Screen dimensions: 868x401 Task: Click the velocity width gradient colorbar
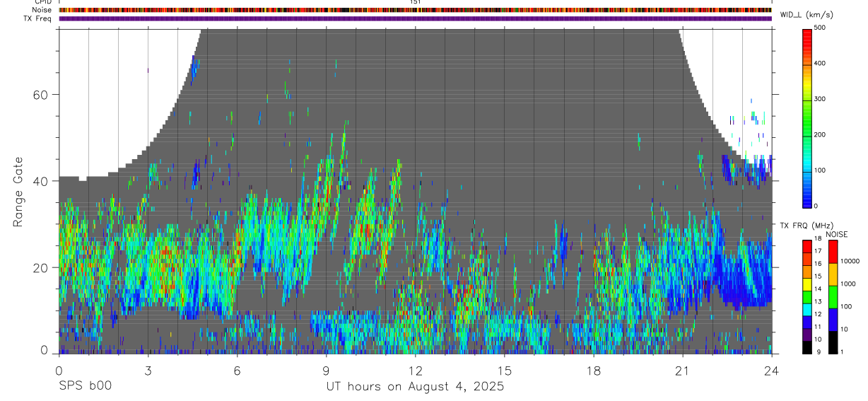pos(808,117)
